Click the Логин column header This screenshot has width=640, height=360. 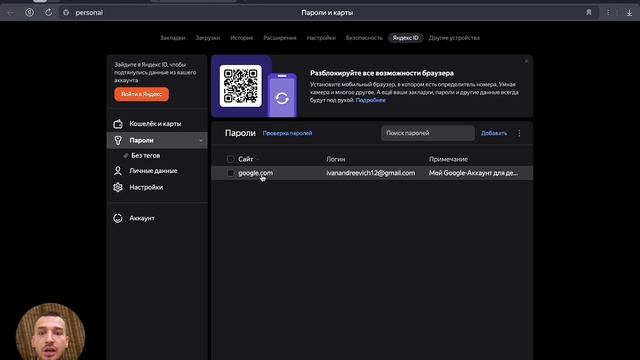tap(336, 159)
